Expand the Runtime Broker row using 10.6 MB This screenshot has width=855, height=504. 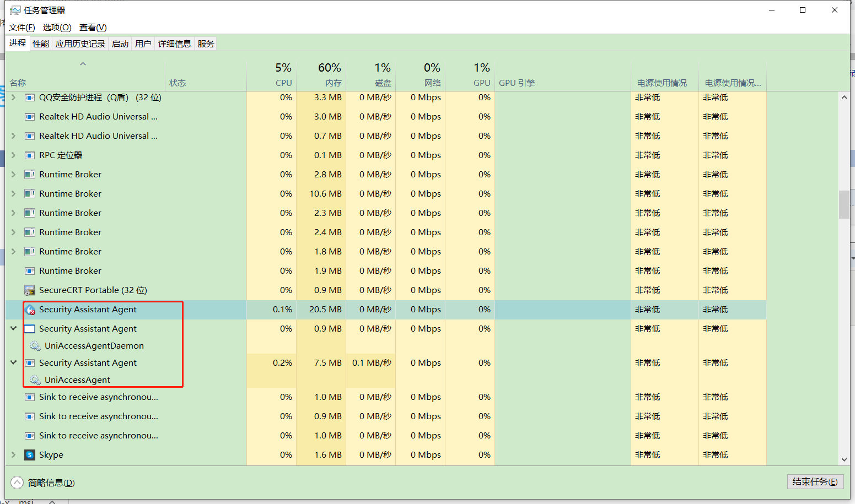click(x=13, y=194)
